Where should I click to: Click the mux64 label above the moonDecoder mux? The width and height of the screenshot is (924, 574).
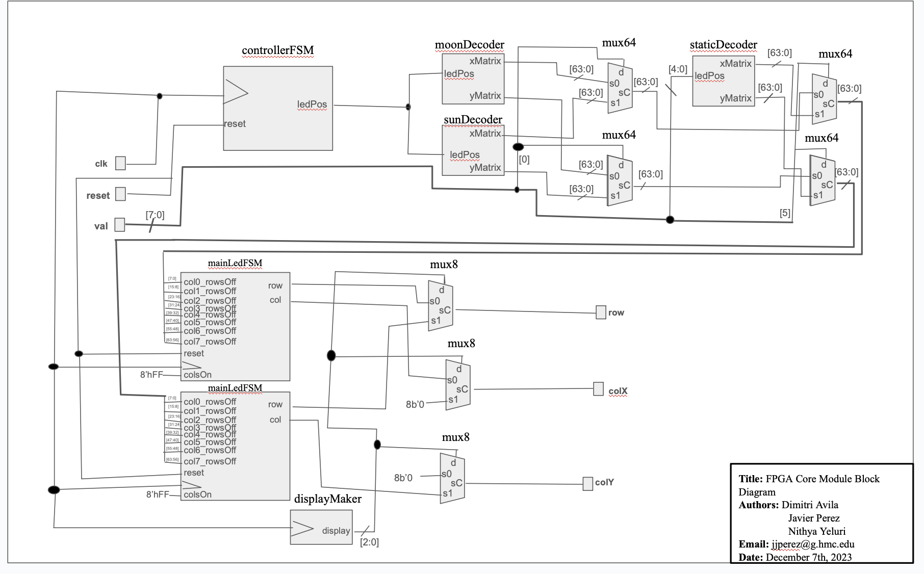tap(619, 43)
